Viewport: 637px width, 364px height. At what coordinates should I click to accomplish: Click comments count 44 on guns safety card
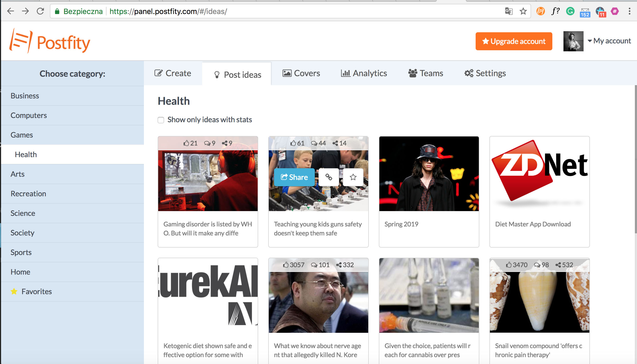pyautogui.click(x=318, y=143)
